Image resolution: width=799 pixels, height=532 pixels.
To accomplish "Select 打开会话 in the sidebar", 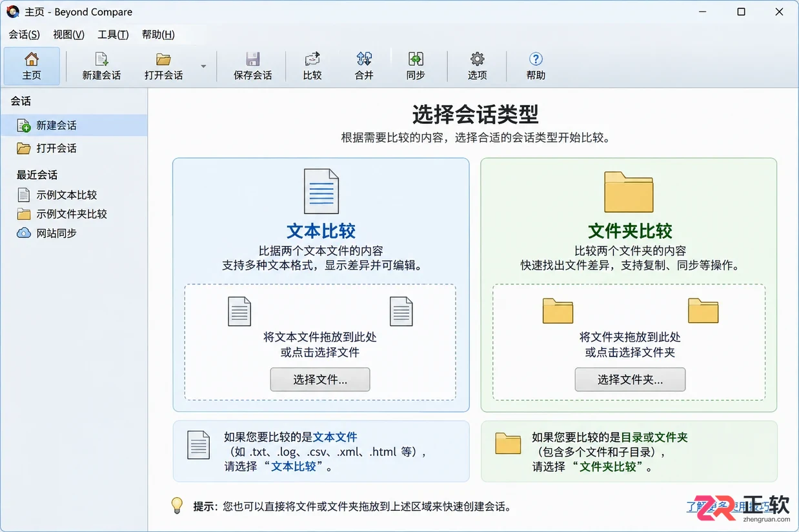I will point(74,148).
